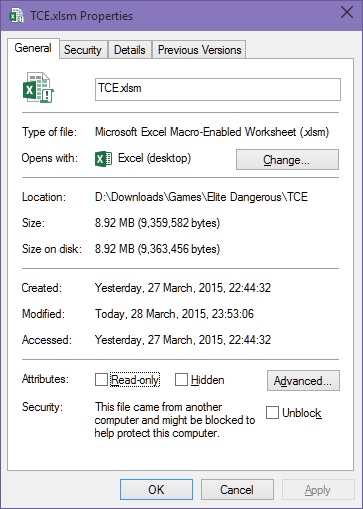363x509 pixels.
Task: Click the large Excel macro file icon
Action: [x=38, y=87]
